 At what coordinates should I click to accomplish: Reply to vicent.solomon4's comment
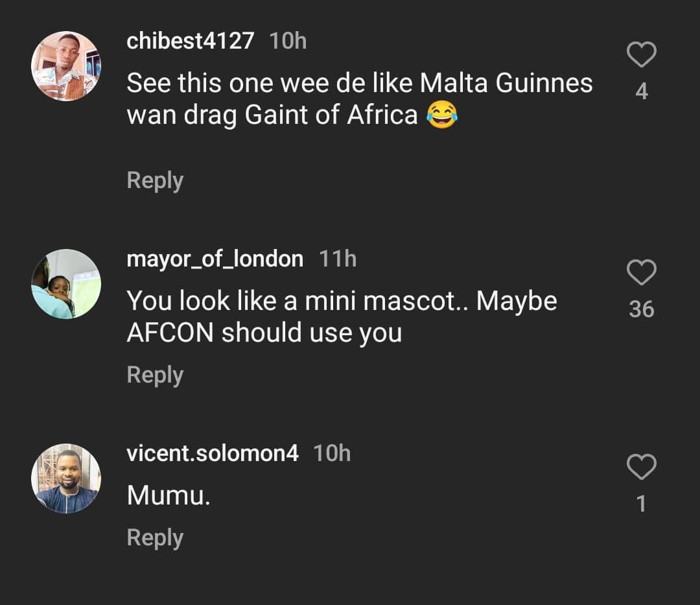(155, 538)
